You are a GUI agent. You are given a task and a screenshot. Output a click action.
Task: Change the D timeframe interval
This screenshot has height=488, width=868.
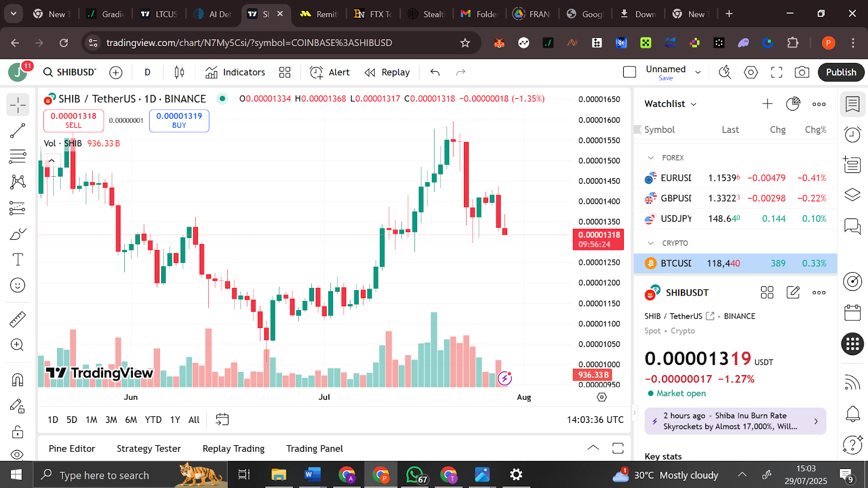click(x=147, y=72)
